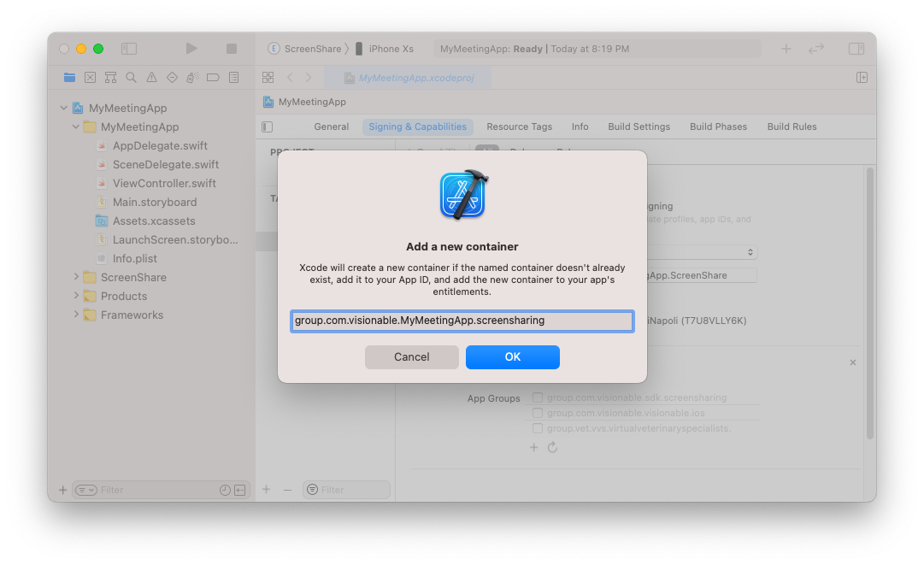Toggle the targets list sidebar icon
Screen dimensions: 924x565
pos(268,127)
